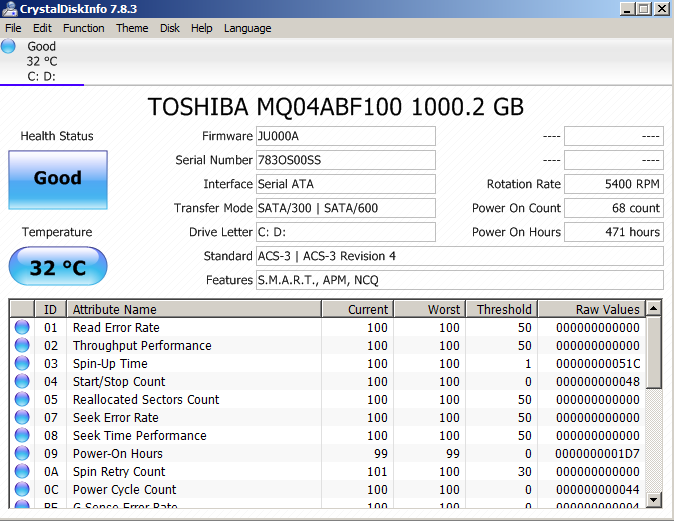
Task: Click status orb for Power Cycle Count
Action: 22,490
